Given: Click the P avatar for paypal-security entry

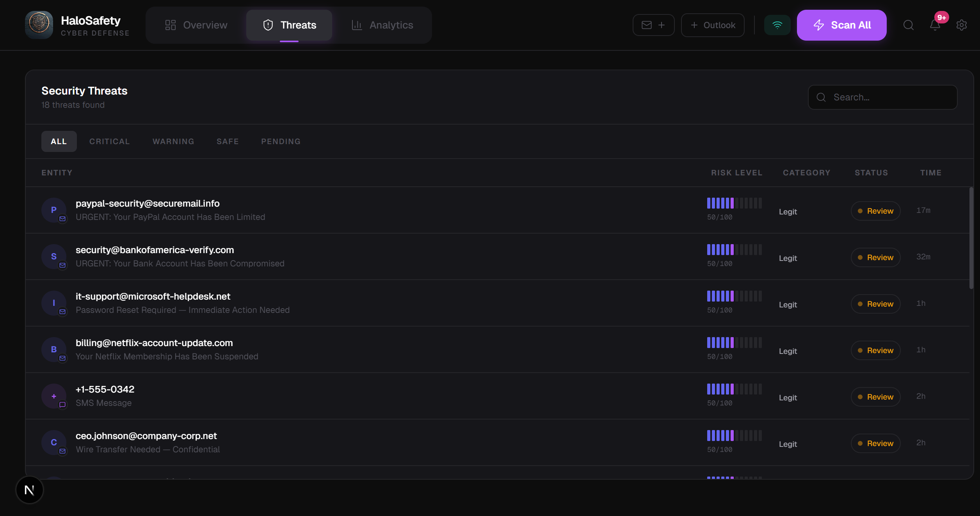Looking at the screenshot, I should [x=54, y=210].
